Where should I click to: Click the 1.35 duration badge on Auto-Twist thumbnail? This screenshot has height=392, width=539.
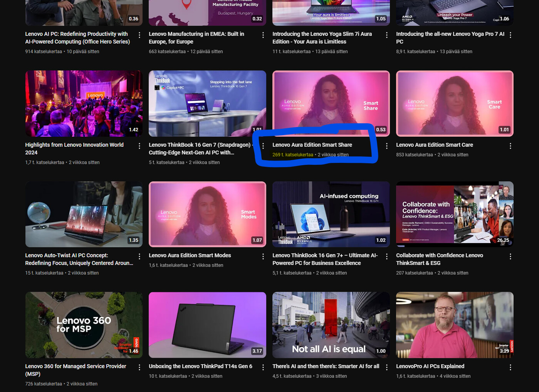pyautogui.click(x=133, y=240)
